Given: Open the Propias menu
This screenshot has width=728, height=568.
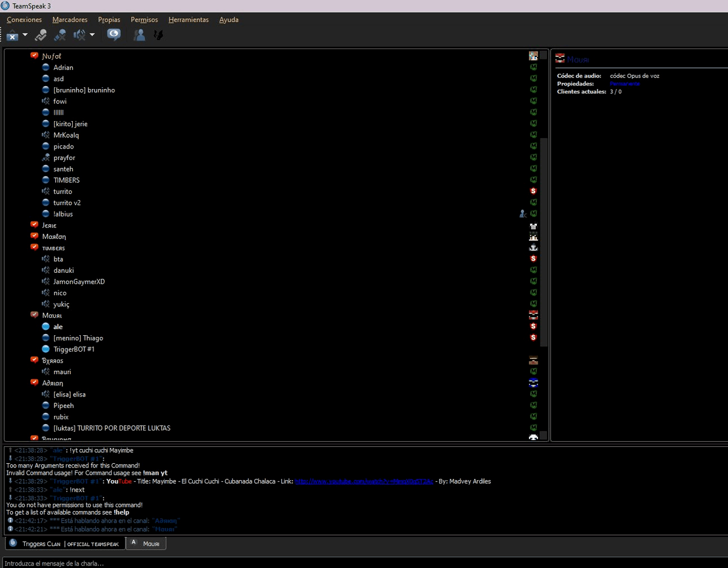Looking at the screenshot, I should (109, 19).
